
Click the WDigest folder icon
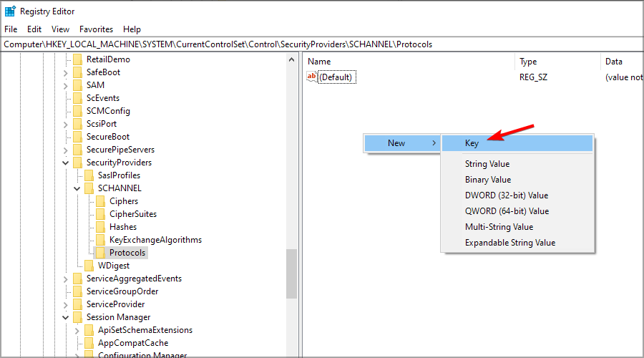pyautogui.click(x=89, y=266)
